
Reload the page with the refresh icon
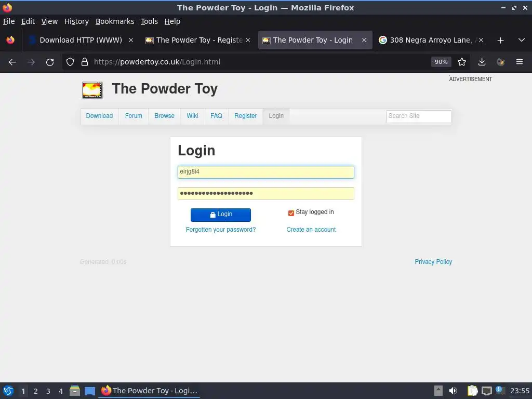coord(50,62)
